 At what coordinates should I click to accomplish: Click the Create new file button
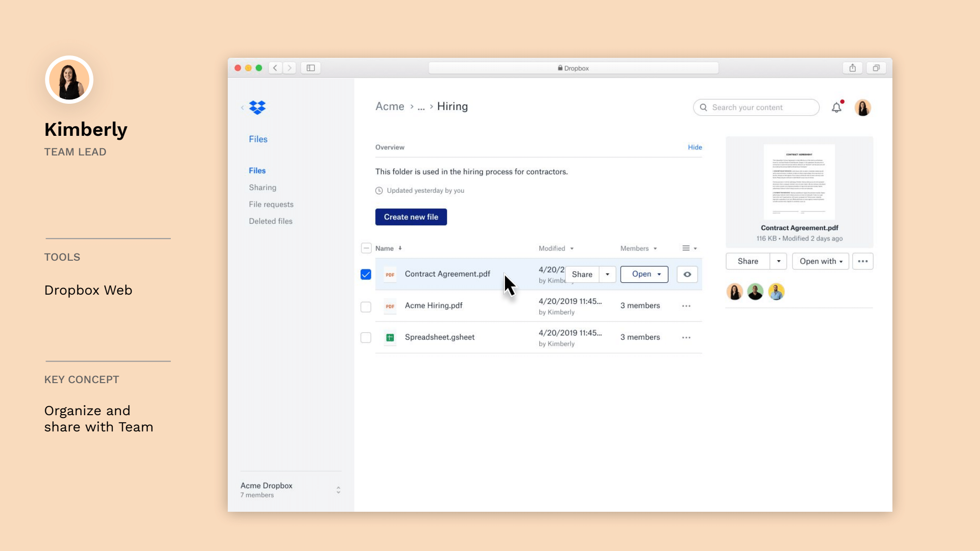(411, 217)
